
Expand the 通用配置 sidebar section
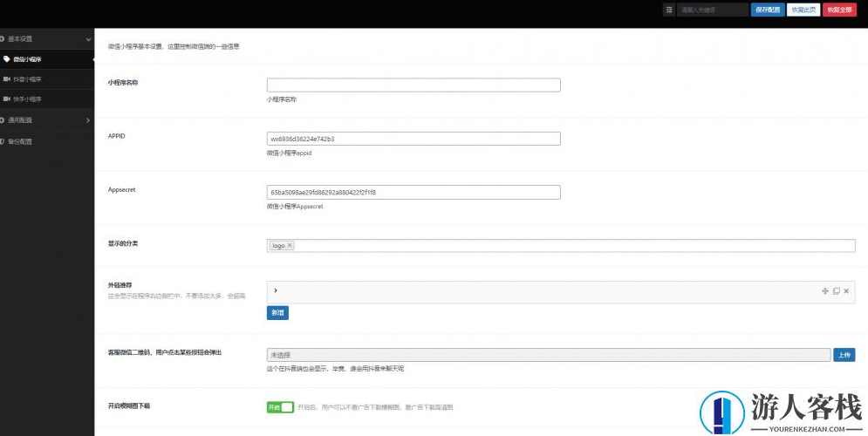pyautogui.click(x=88, y=119)
